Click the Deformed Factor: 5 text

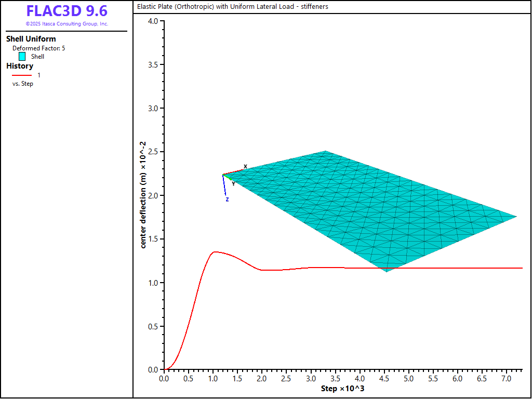pos(39,48)
